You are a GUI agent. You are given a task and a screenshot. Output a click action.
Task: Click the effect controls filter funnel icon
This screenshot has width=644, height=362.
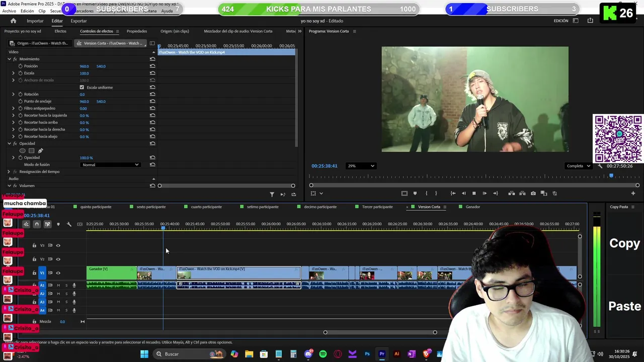coord(272,194)
